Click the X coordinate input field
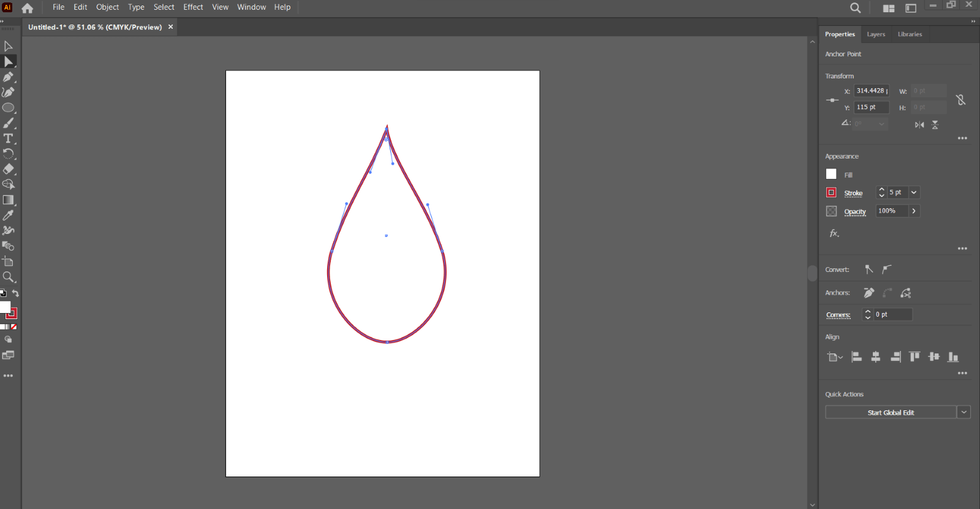This screenshot has width=980, height=509. coord(872,91)
